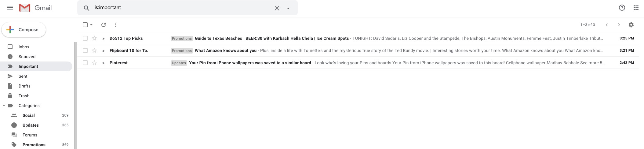Click the search magnifier icon

(86, 8)
